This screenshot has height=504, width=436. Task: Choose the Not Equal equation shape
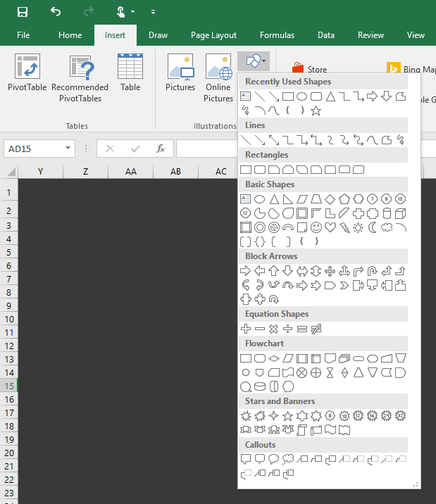coord(316,329)
